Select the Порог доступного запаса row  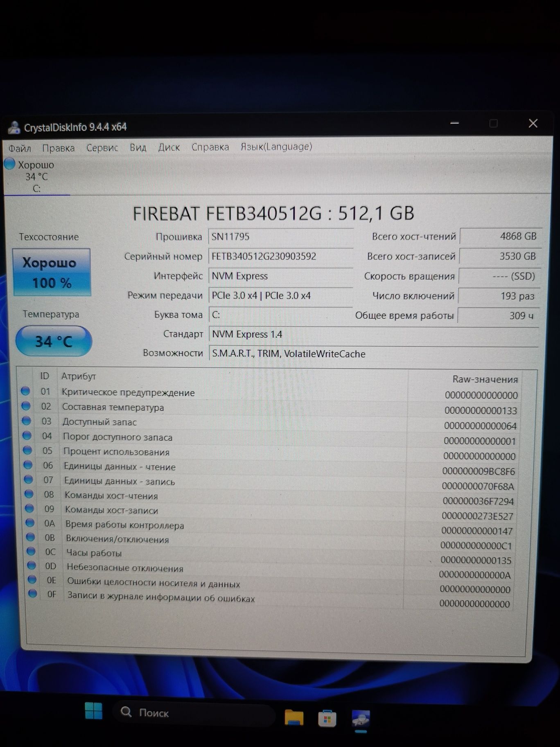pos(270,438)
